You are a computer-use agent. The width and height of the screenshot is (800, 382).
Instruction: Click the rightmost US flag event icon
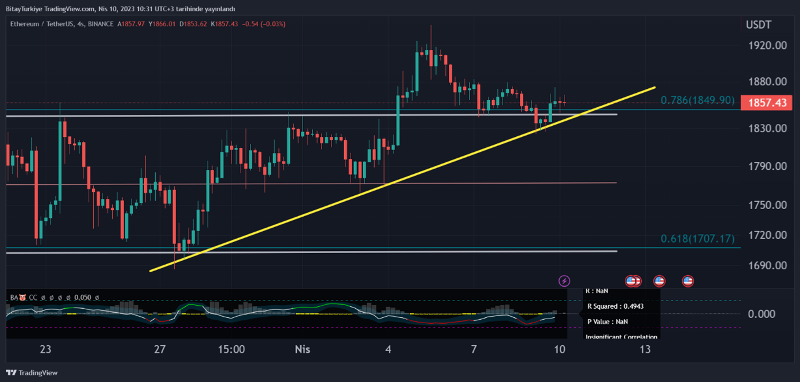[x=688, y=281]
